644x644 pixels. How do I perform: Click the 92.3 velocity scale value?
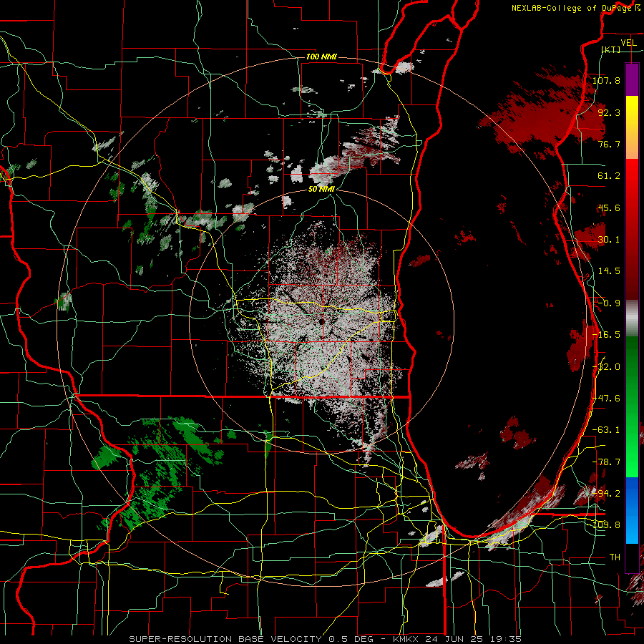coord(609,112)
